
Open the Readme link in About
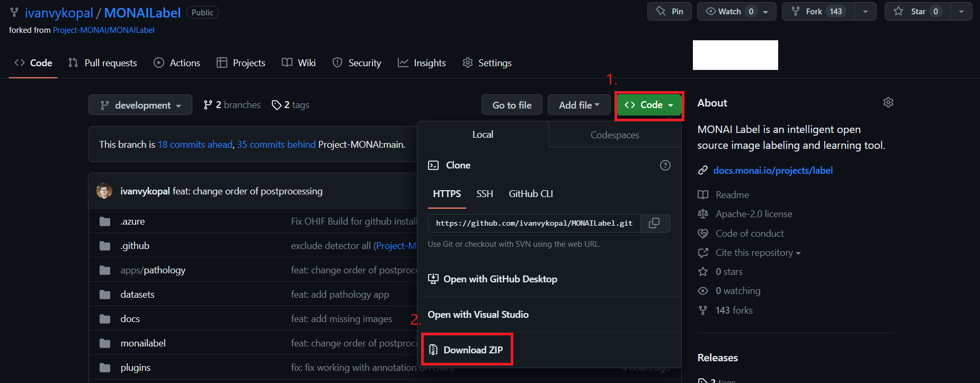click(x=732, y=195)
